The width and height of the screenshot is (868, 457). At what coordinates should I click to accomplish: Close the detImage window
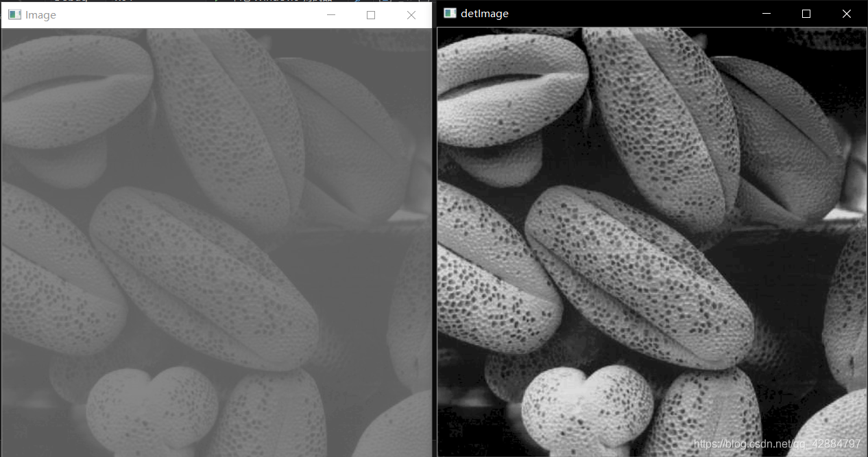847,14
